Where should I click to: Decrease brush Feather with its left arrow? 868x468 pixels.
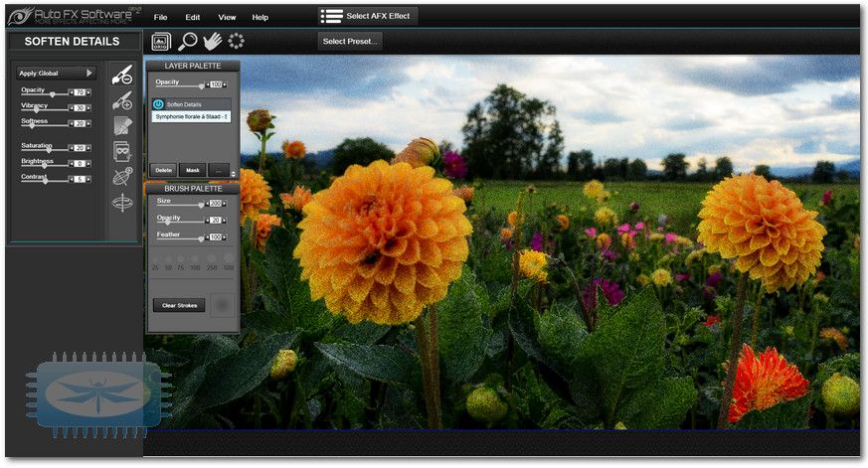point(208,237)
